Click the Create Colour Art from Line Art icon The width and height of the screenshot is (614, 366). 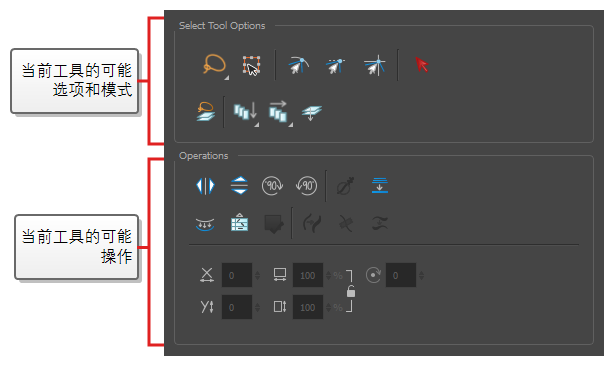click(239, 223)
